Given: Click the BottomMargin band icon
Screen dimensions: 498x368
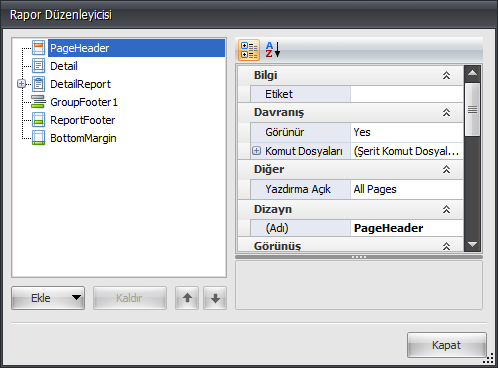Looking at the screenshot, I should click(x=39, y=138).
